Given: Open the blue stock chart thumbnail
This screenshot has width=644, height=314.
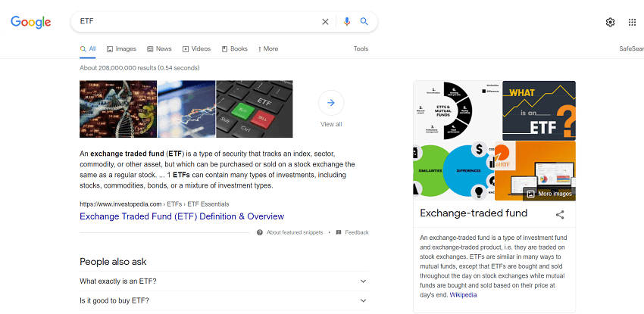Looking at the screenshot, I should [186, 109].
